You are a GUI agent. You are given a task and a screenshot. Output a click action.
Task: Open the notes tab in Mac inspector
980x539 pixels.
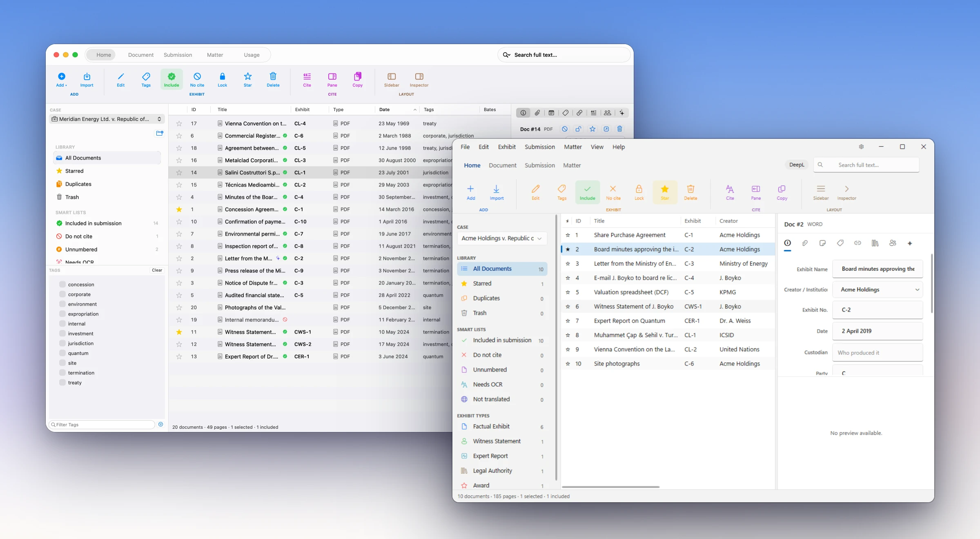(551, 113)
